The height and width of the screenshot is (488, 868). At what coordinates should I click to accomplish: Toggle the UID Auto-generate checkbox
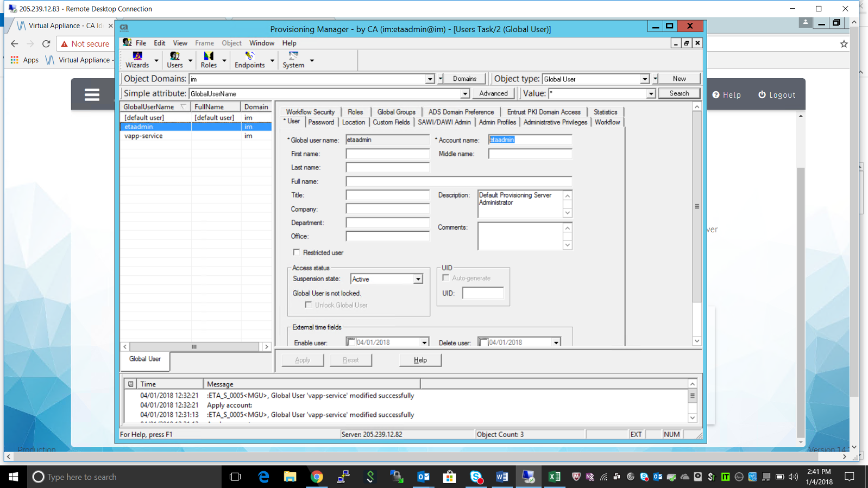(x=446, y=278)
